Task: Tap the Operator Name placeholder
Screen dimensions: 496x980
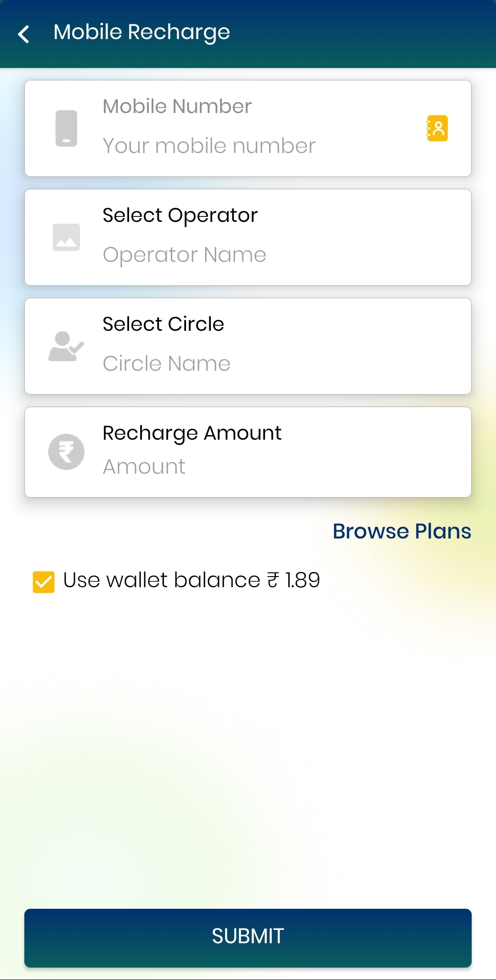Action: pyautogui.click(x=185, y=255)
